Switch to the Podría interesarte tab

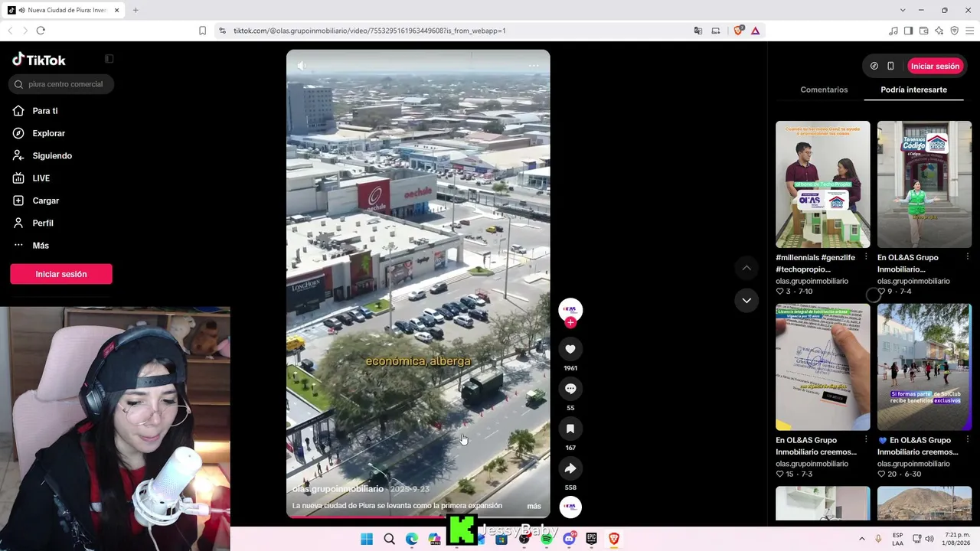(913, 90)
